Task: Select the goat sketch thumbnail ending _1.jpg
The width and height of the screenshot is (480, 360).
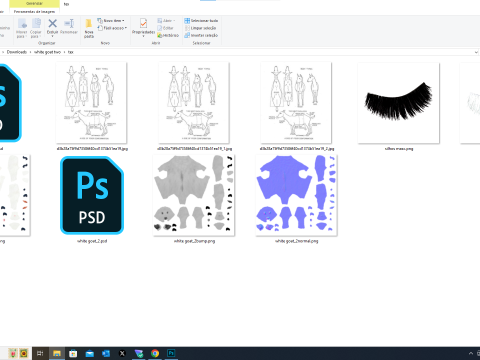Action: click(194, 103)
